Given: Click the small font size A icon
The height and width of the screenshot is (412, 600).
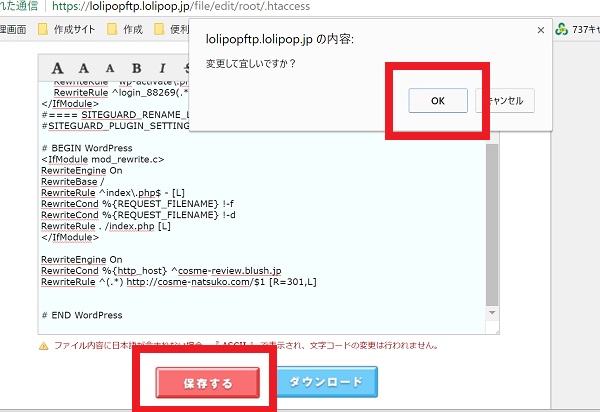Looking at the screenshot, I should pyautogui.click(x=110, y=69).
